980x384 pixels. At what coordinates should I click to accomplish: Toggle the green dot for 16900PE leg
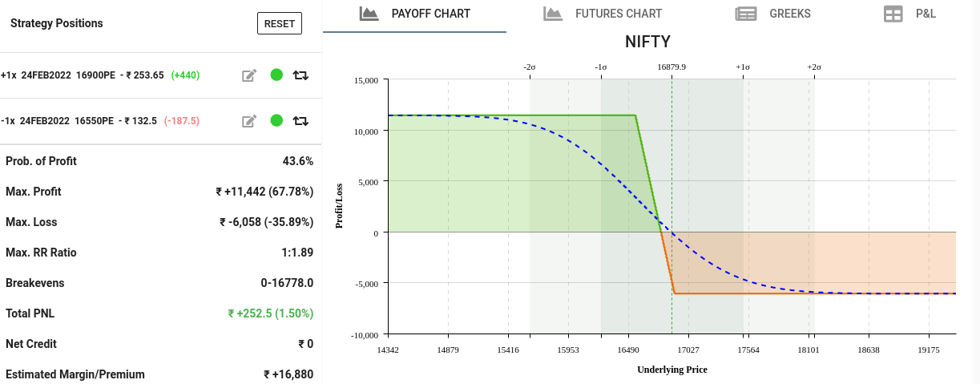[x=276, y=75]
